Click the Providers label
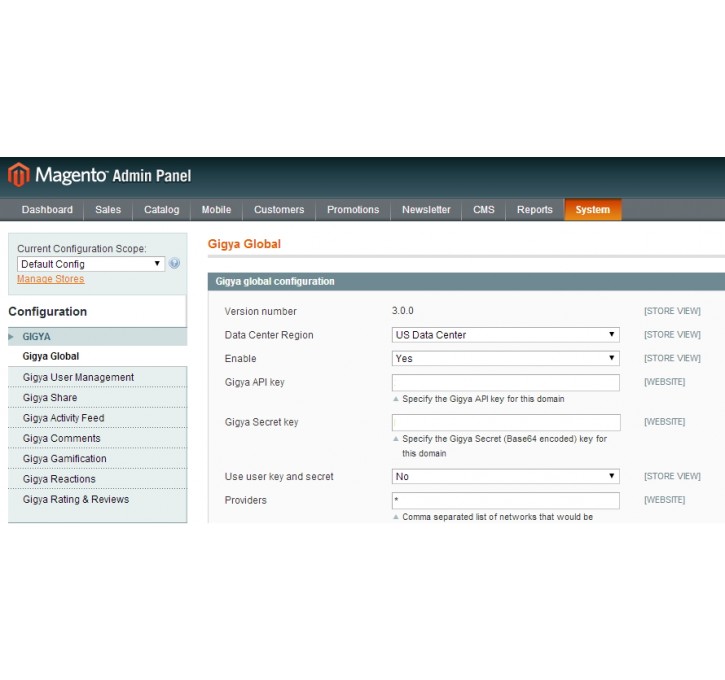Viewport: 725px width, 680px height. (x=246, y=500)
